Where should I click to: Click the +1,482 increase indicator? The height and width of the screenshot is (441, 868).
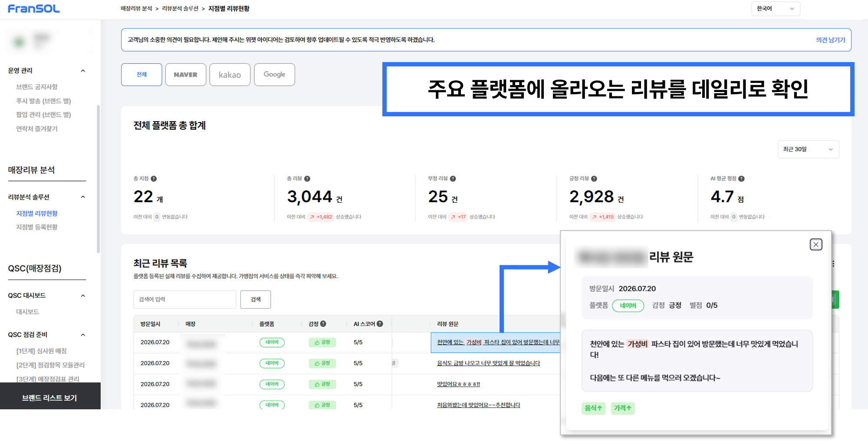click(x=321, y=217)
